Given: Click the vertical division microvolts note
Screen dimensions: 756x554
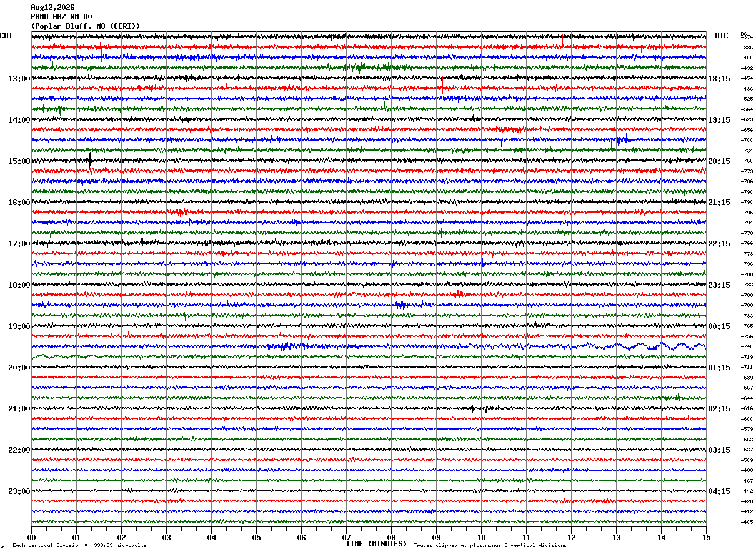Looking at the screenshot, I should pyautogui.click(x=79, y=546).
